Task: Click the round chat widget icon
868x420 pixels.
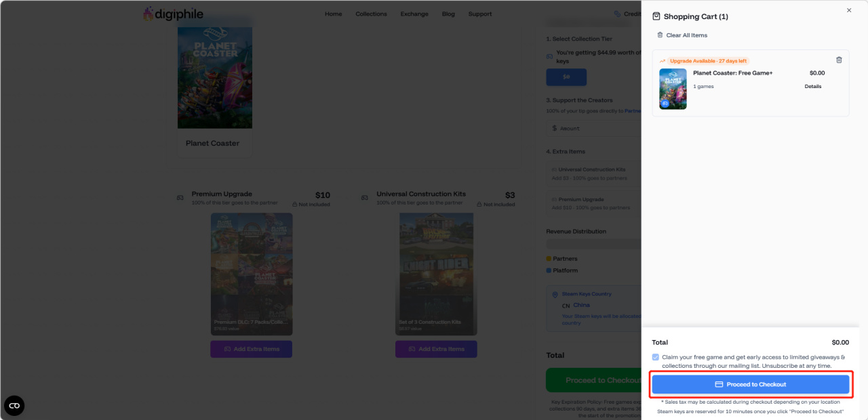Action: click(14, 406)
